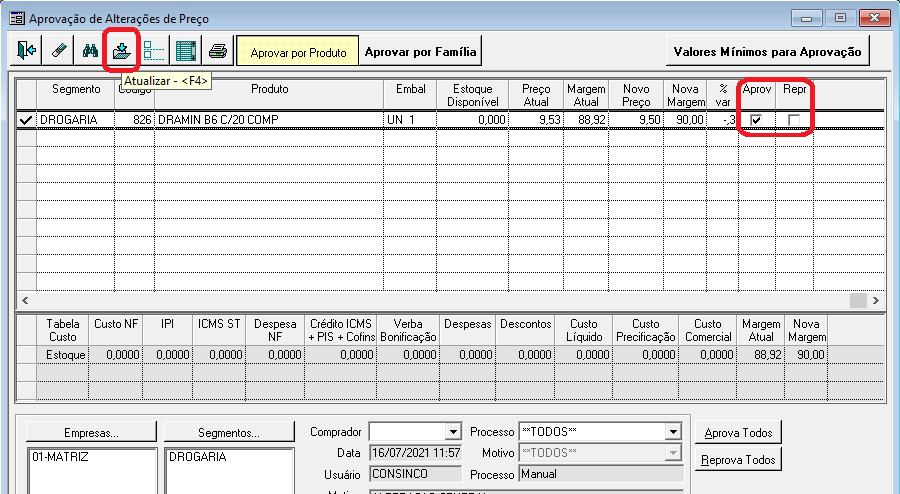Click the Crédito ICMS + PIS + Cofins header
The height and width of the screenshot is (494, 900).
click(x=341, y=330)
